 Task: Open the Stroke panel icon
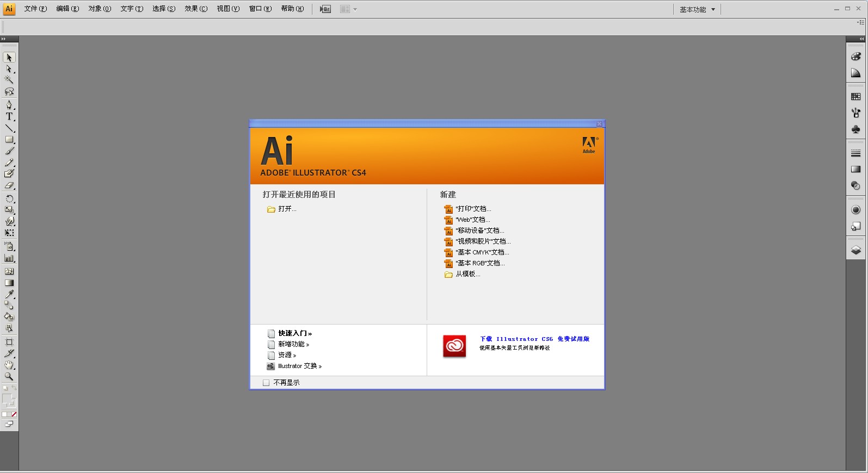[856, 153]
